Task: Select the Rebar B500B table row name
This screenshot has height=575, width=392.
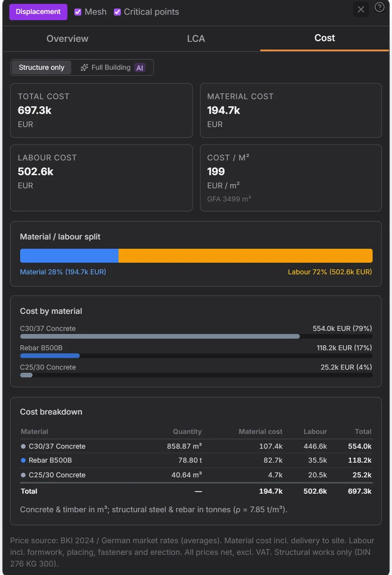Action: pyautogui.click(x=50, y=460)
